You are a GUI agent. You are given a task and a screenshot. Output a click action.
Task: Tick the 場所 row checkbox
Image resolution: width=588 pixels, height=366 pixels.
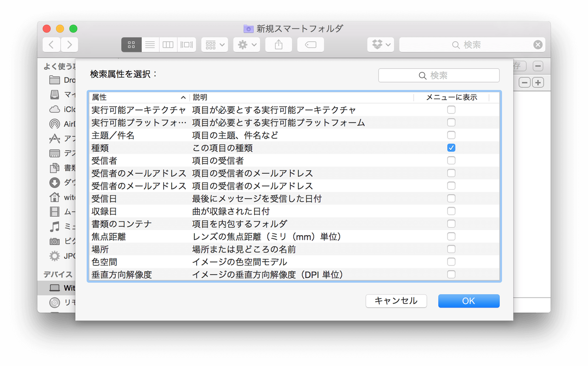(x=451, y=249)
